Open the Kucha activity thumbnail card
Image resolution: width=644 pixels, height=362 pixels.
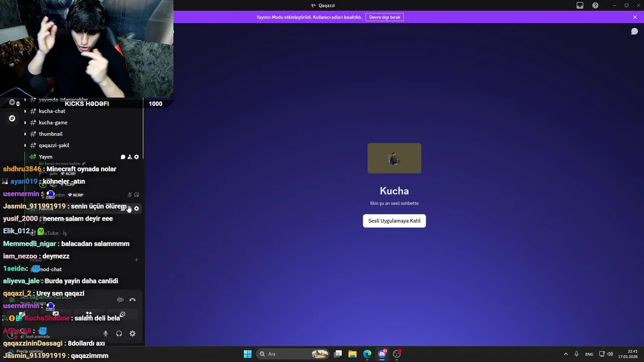pyautogui.click(x=394, y=158)
